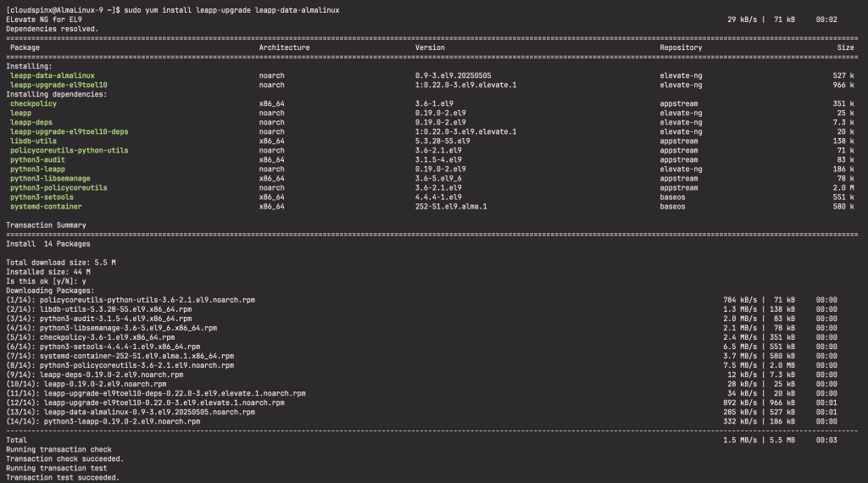Image resolution: width=868 pixels, height=483 pixels.
Task: Click the 892 kB/s download speed
Action: pos(740,403)
